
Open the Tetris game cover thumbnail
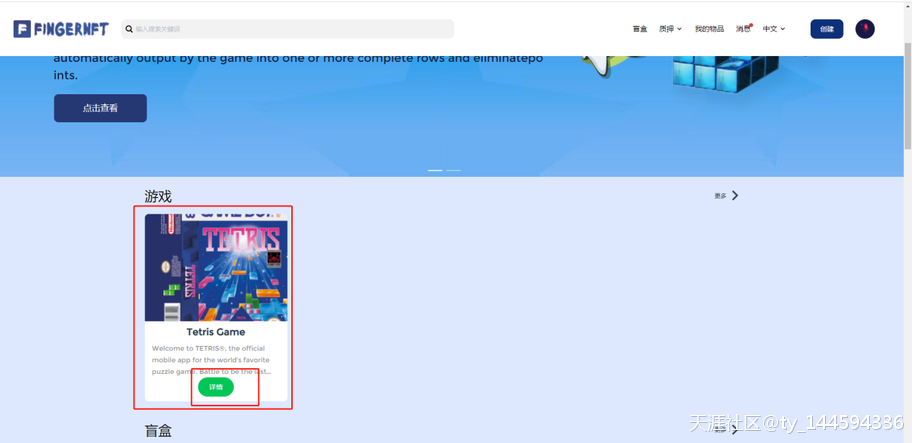(x=216, y=268)
